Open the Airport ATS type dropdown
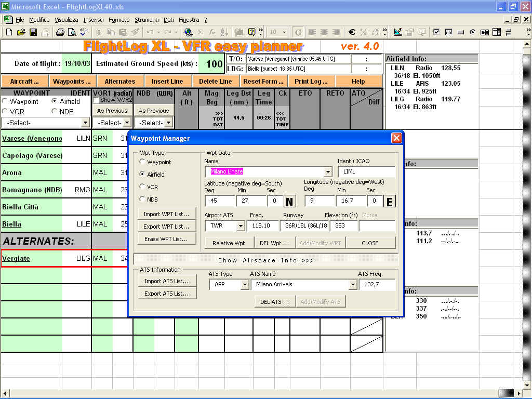This screenshot has height=399, width=532. tap(241, 225)
